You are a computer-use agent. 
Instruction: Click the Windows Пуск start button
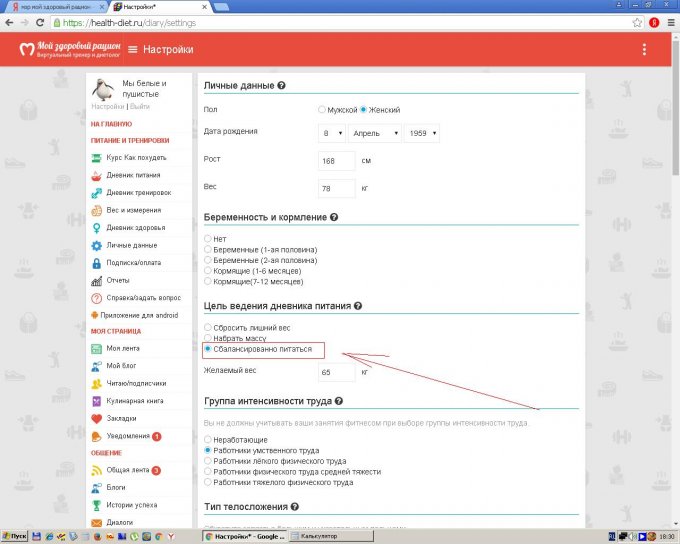point(16,536)
